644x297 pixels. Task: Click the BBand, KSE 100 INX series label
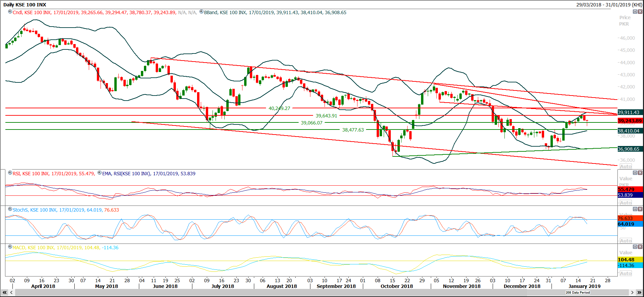click(x=225, y=12)
